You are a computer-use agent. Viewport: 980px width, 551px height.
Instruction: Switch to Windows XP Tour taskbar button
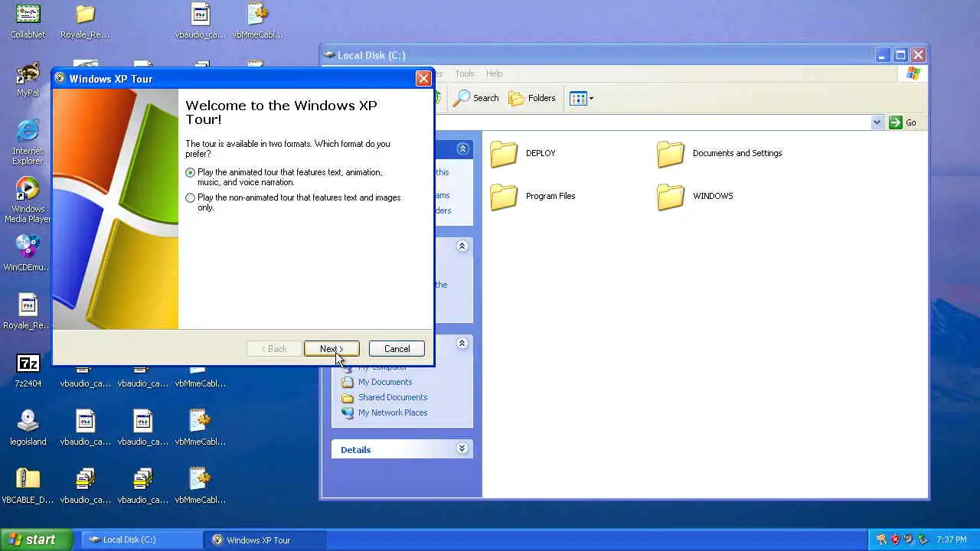pyautogui.click(x=265, y=540)
